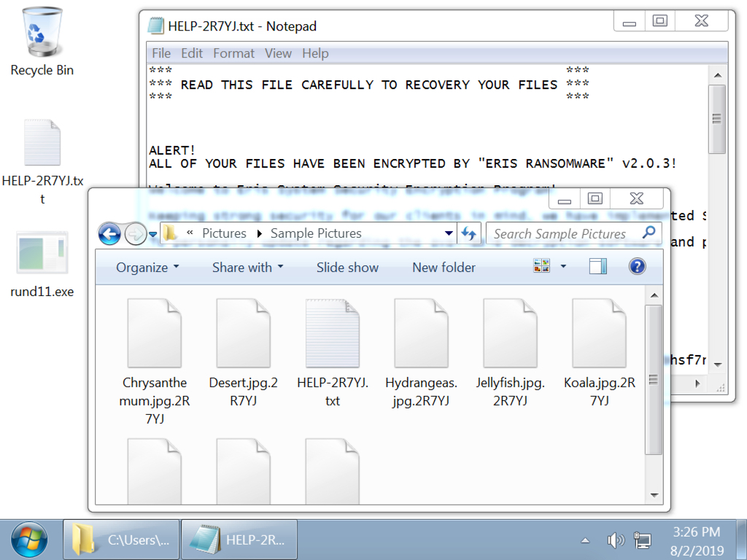Click the folder icon in address bar

click(169, 233)
